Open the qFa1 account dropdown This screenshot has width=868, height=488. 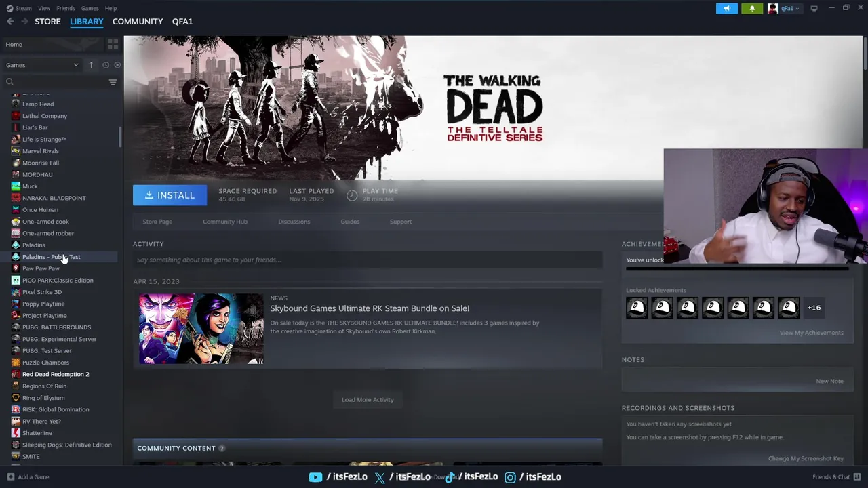791,8
